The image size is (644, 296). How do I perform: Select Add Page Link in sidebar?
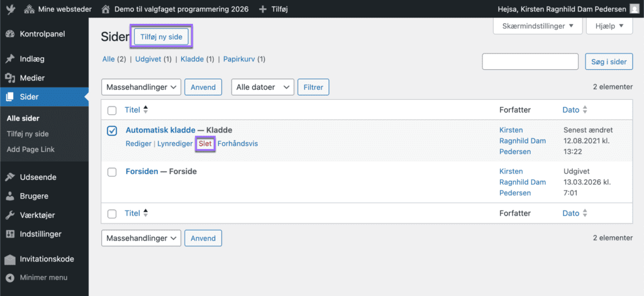pos(30,149)
